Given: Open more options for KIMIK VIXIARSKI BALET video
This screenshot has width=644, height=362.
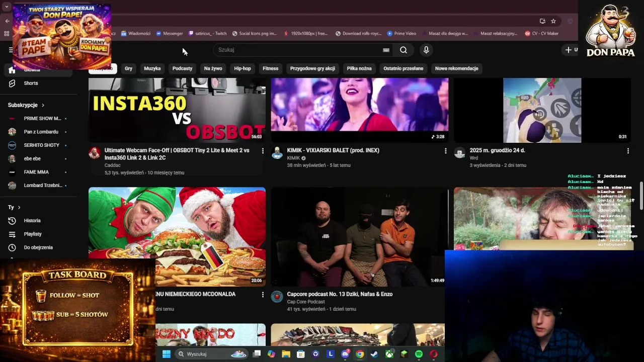Looking at the screenshot, I should (445, 151).
